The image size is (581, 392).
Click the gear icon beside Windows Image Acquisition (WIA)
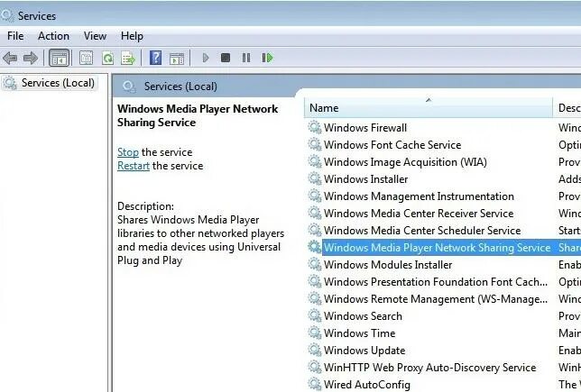tap(315, 161)
